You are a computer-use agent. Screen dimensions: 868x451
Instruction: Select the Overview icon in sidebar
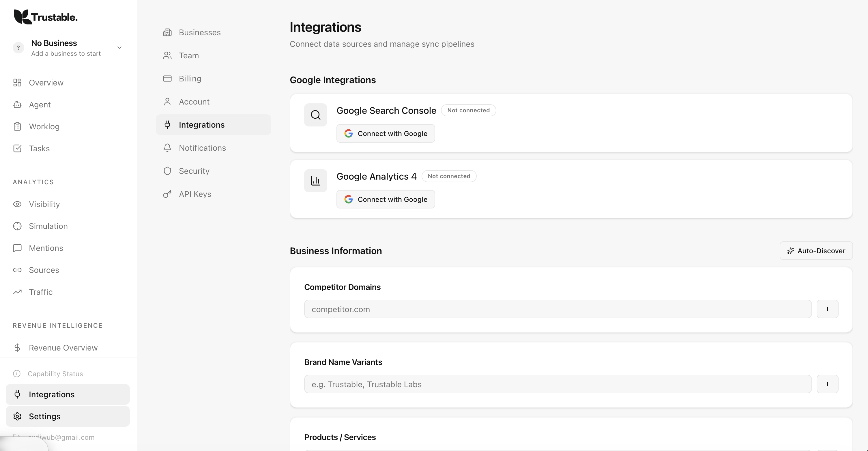(x=17, y=83)
